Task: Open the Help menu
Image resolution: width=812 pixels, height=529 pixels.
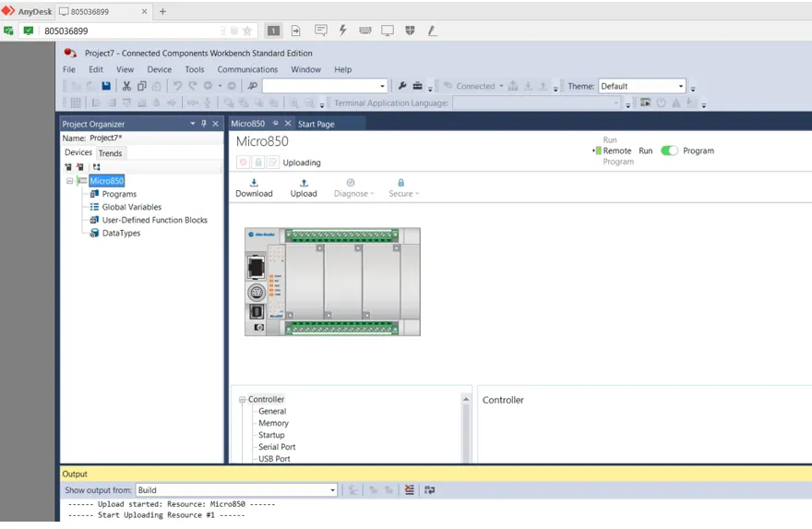Action: coord(342,69)
